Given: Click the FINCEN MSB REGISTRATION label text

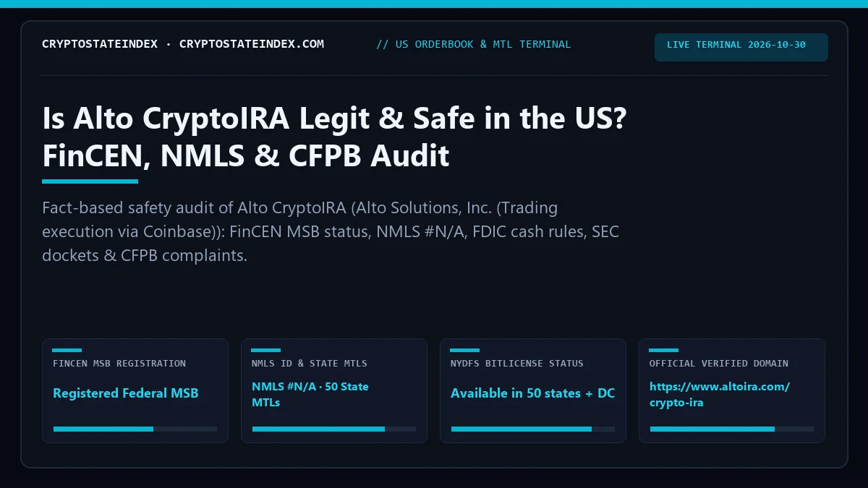Looking at the screenshot, I should 119,364.
